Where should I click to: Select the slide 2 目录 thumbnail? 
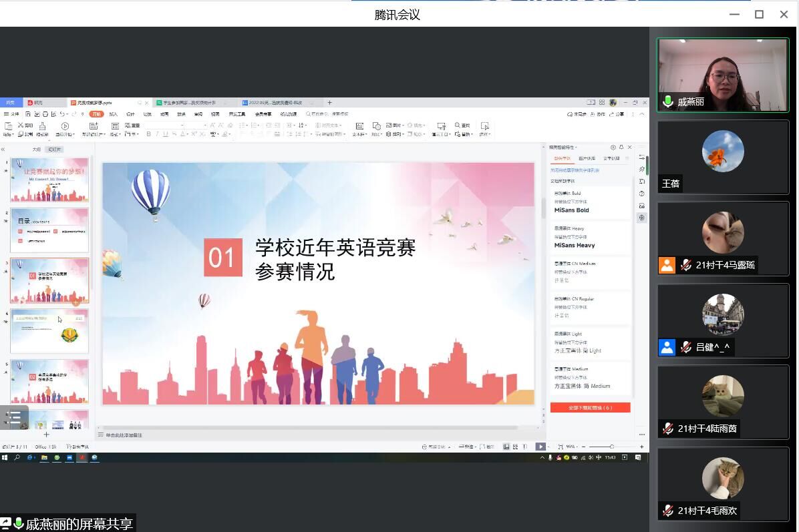[49, 230]
